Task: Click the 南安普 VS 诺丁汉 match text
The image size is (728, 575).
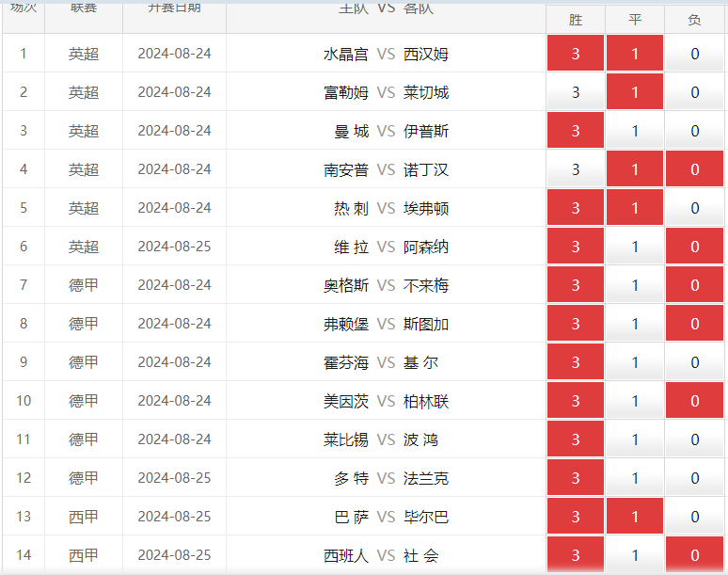Action: pyautogui.click(x=386, y=169)
